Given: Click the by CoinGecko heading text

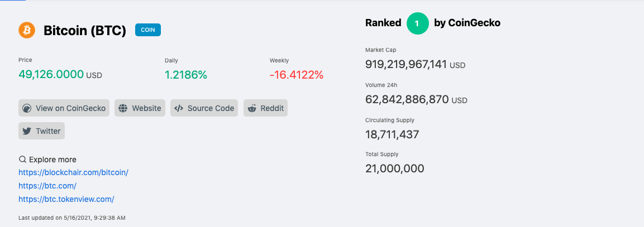Looking at the screenshot, I should 468,23.
